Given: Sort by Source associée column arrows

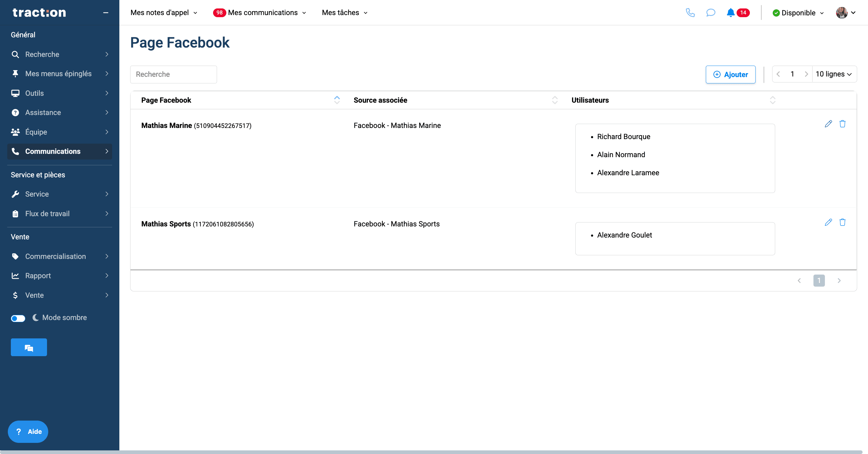Looking at the screenshot, I should (555, 100).
